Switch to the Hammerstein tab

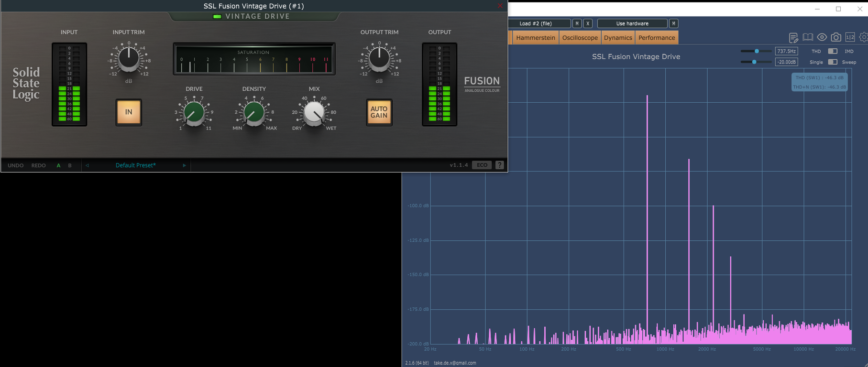click(x=536, y=38)
